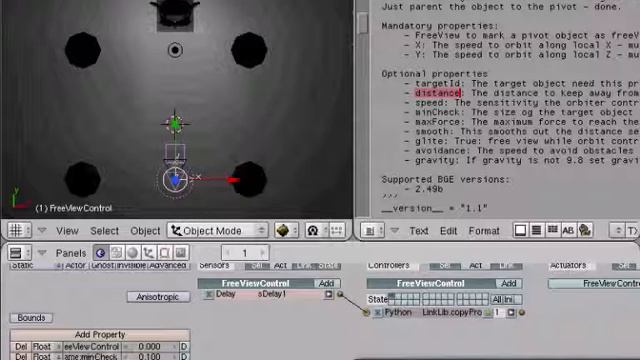Adjust the 0.000 property value field
The width and height of the screenshot is (640, 360).
(x=150, y=347)
